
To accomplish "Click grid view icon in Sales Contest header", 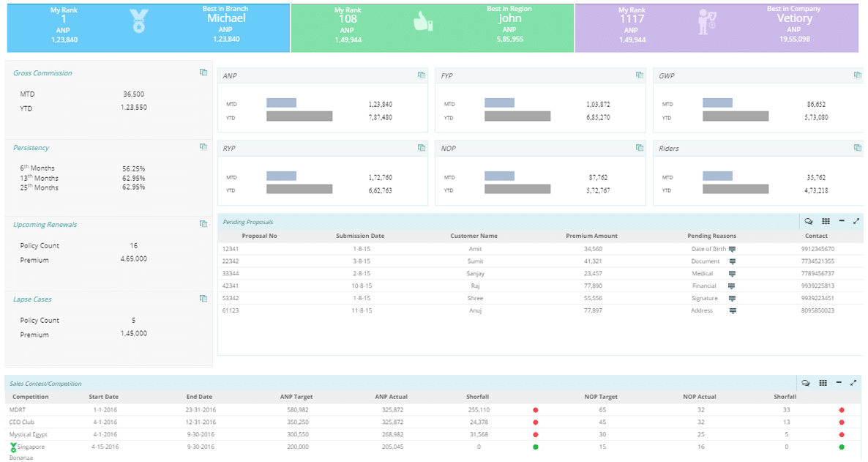I will click(x=823, y=383).
